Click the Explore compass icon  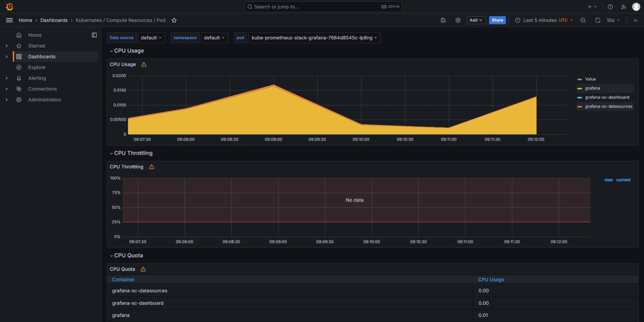click(19, 67)
